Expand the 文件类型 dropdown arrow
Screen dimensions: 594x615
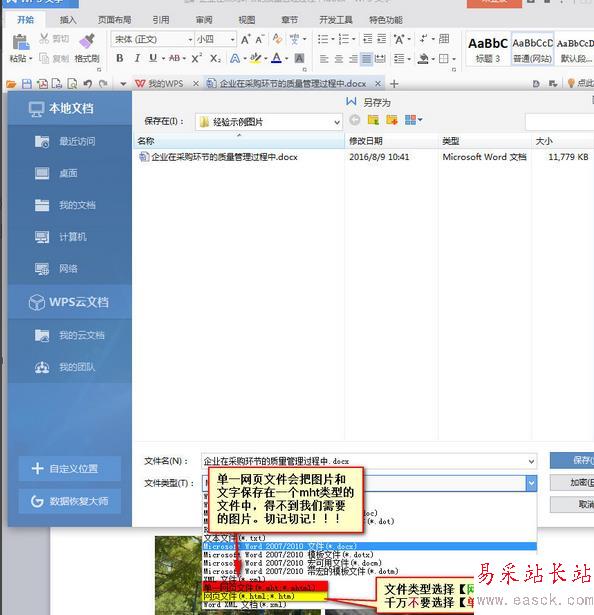pyautogui.click(x=531, y=483)
